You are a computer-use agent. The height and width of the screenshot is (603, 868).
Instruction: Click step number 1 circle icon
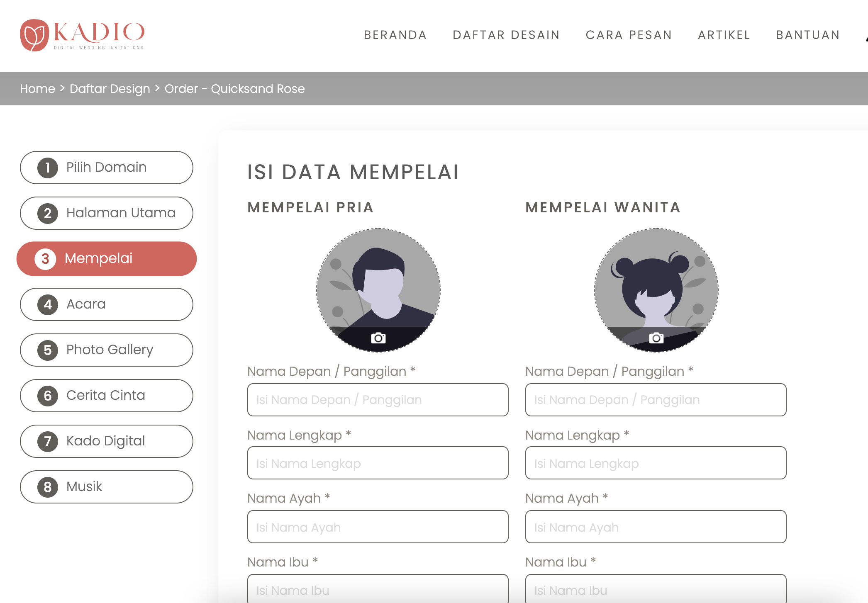[x=48, y=168]
